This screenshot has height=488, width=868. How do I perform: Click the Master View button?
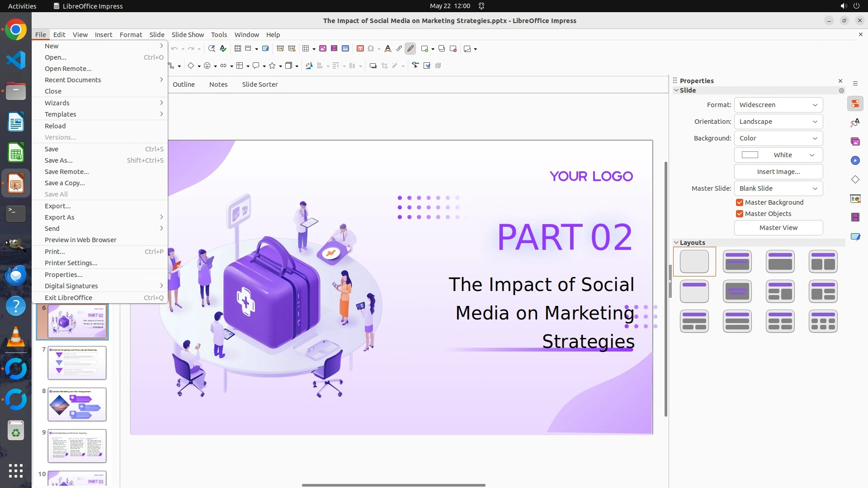[778, 228]
